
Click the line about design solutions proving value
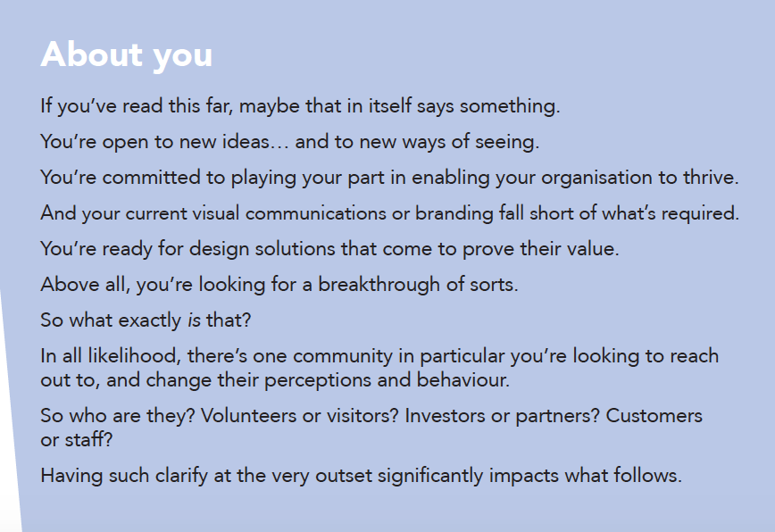pyautogui.click(x=329, y=249)
